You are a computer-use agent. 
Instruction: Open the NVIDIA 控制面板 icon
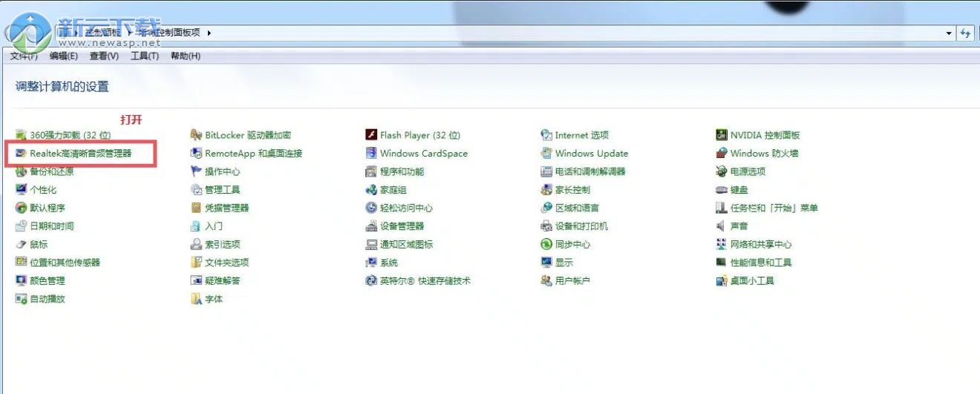pos(722,135)
